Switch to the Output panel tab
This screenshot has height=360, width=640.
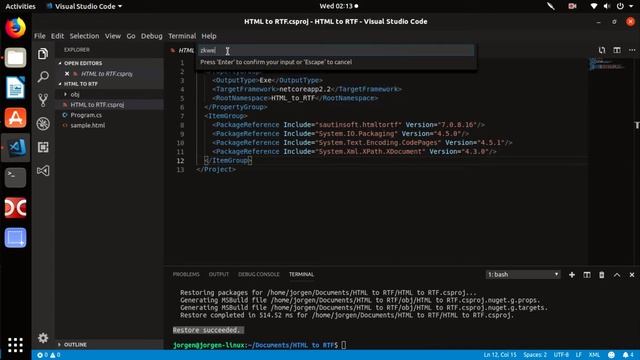[x=219, y=274]
